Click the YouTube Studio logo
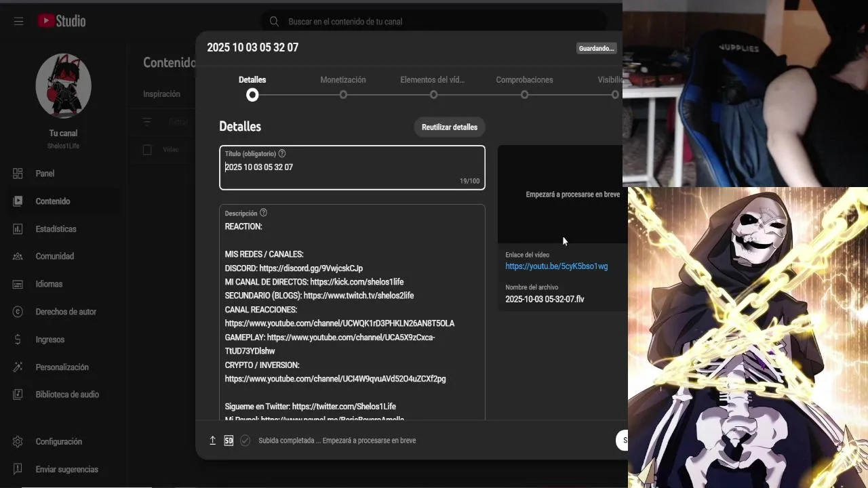868x488 pixels. (62, 21)
